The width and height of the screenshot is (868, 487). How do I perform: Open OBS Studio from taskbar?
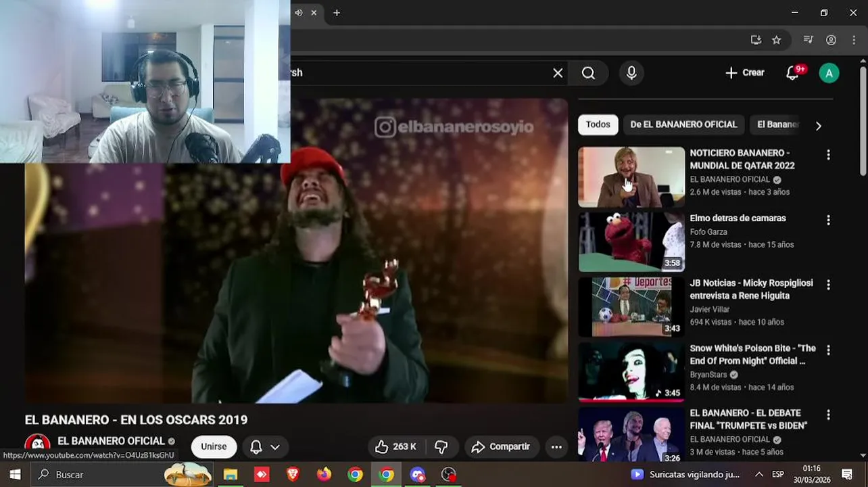point(449,474)
